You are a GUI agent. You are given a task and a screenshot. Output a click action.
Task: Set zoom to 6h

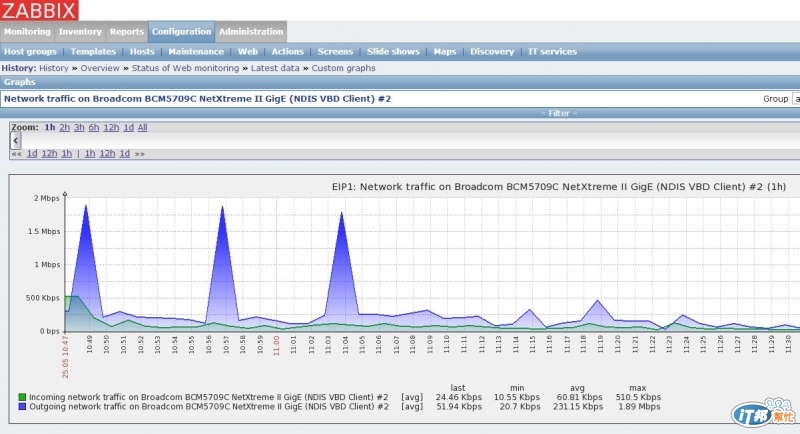(x=94, y=127)
